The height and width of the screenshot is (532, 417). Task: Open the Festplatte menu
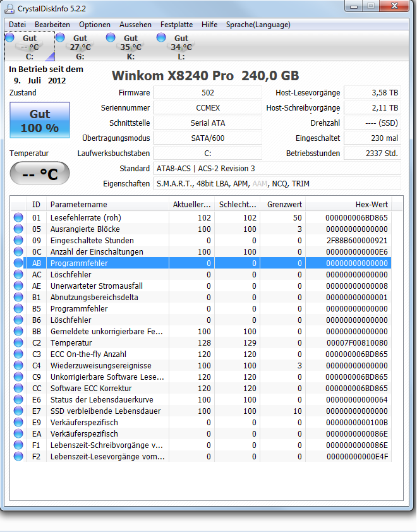(176, 25)
